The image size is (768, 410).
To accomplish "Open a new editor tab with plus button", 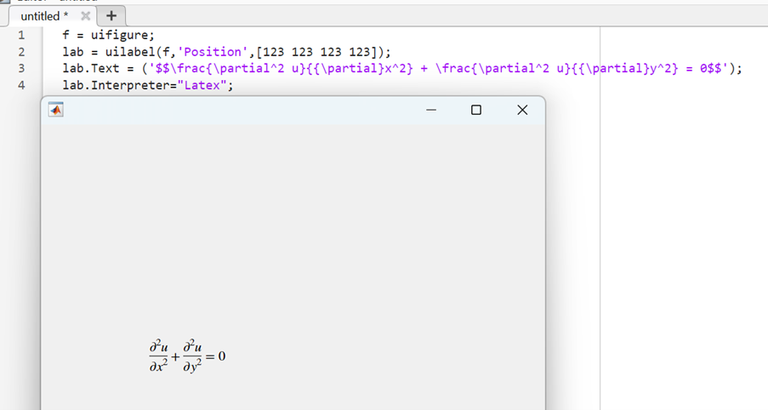I will coord(111,16).
